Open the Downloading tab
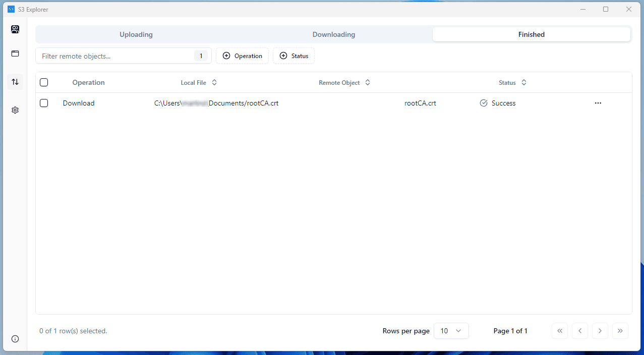Screen dimensions: 644x355 coord(334,34)
